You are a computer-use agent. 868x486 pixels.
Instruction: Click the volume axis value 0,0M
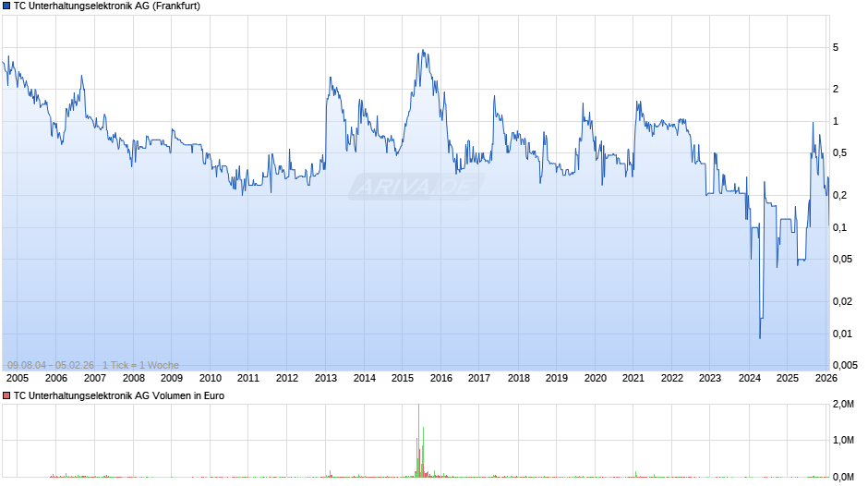(844, 477)
